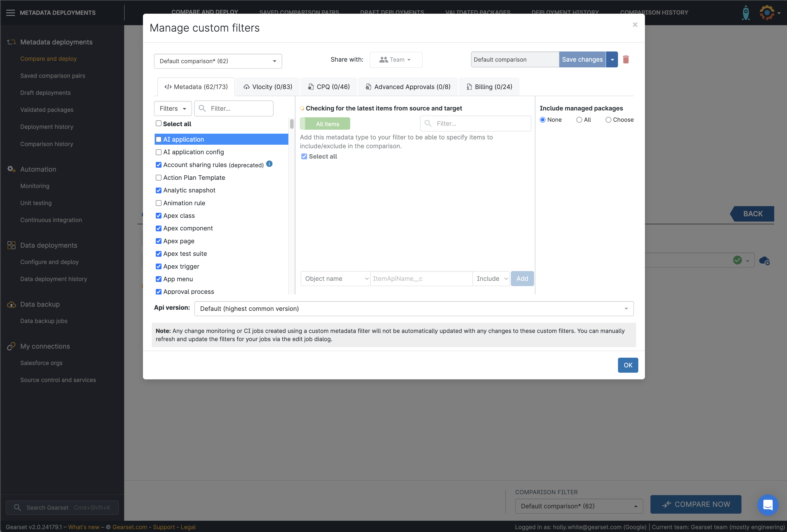Open the Api version dropdown

pyautogui.click(x=413, y=308)
